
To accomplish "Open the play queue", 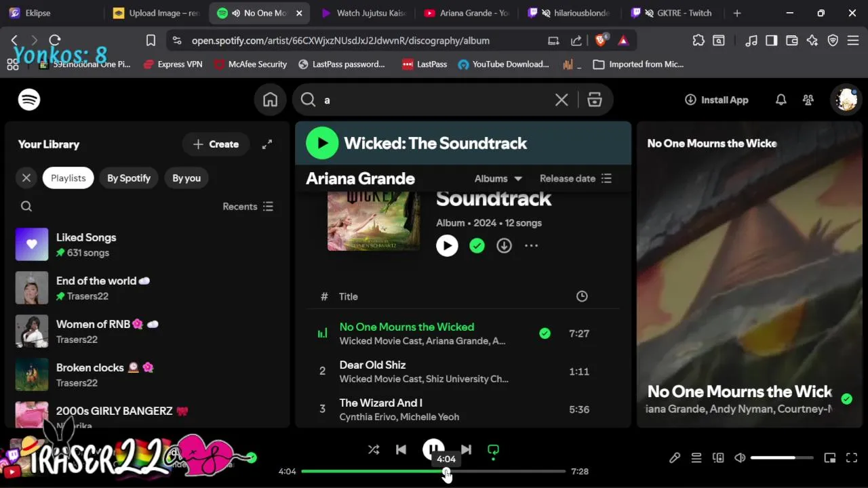I will [x=696, y=457].
